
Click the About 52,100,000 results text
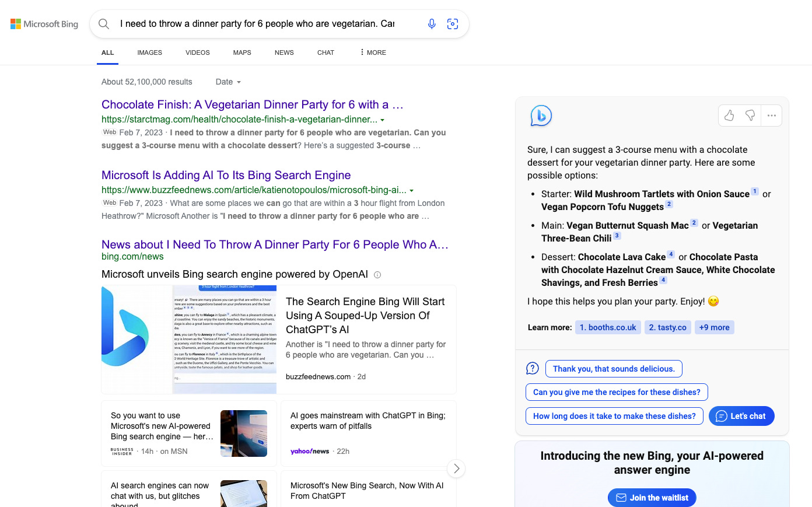click(147, 82)
